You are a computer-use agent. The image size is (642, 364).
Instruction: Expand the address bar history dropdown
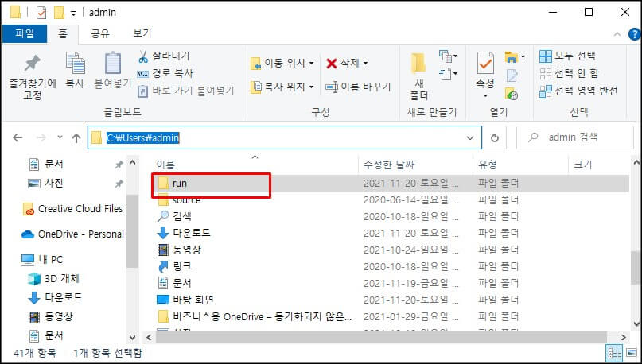[470, 137]
